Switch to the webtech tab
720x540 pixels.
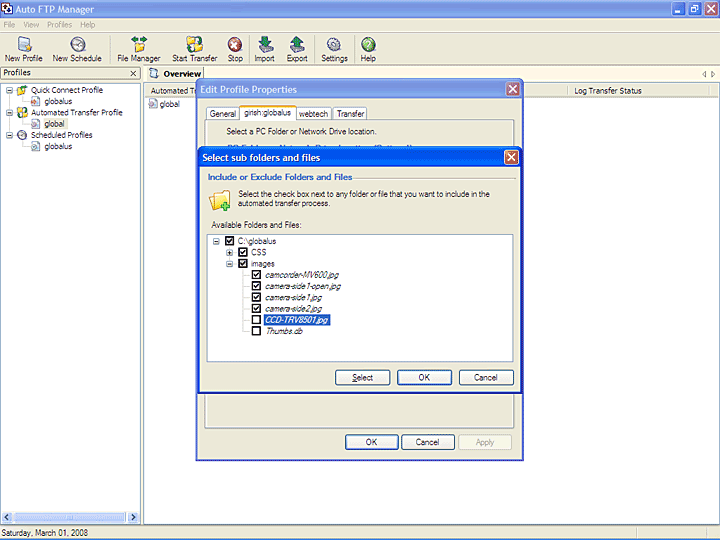[314, 113]
